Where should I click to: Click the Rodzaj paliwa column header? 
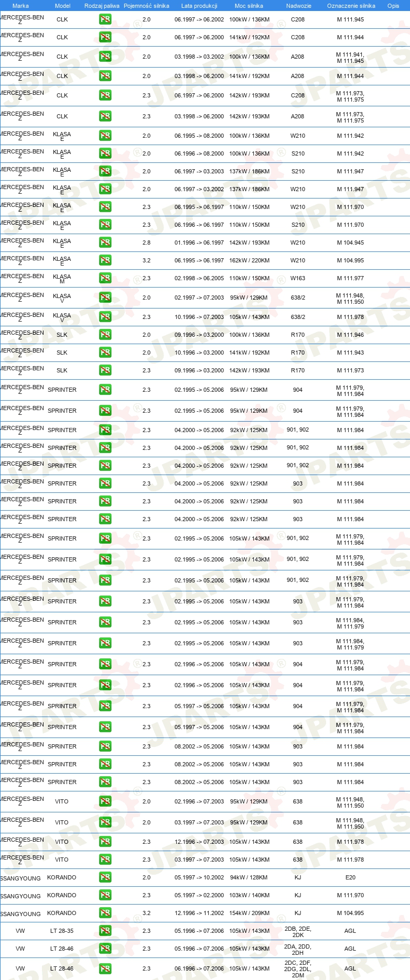point(102,6)
